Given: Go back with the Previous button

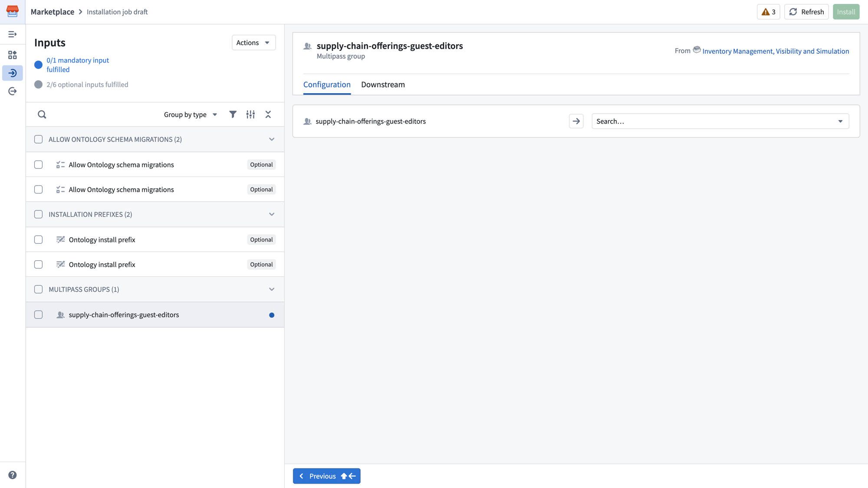Looking at the screenshot, I should [326, 476].
